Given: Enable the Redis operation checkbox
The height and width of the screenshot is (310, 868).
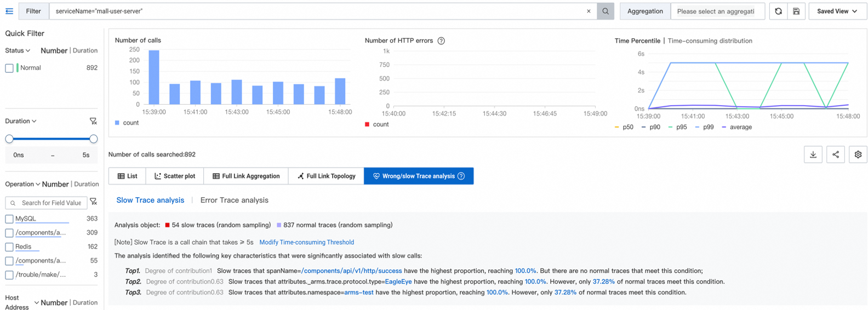Looking at the screenshot, I should (9, 247).
